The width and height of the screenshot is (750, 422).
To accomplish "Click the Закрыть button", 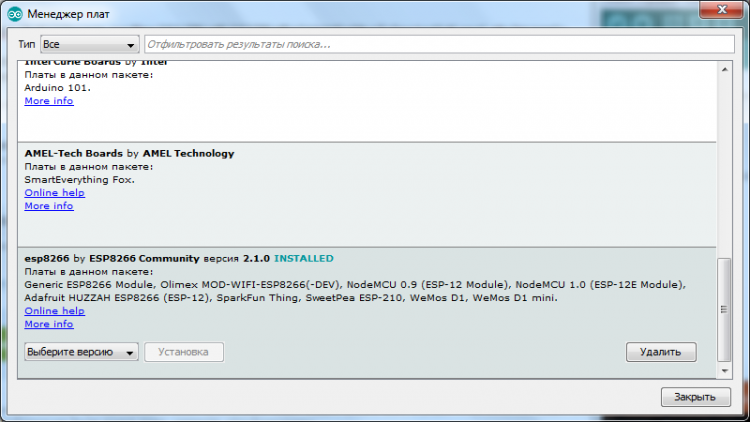I will click(695, 397).
